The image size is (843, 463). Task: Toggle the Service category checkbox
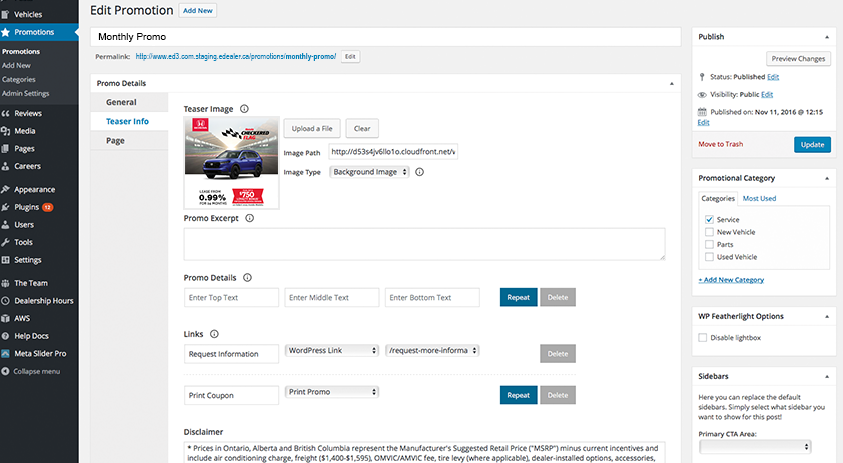click(x=709, y=219)
